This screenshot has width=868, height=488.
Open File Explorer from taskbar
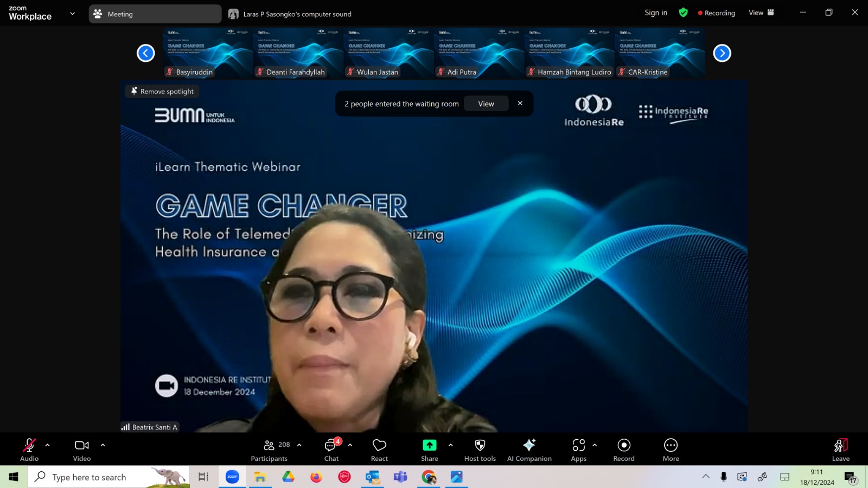260,477
